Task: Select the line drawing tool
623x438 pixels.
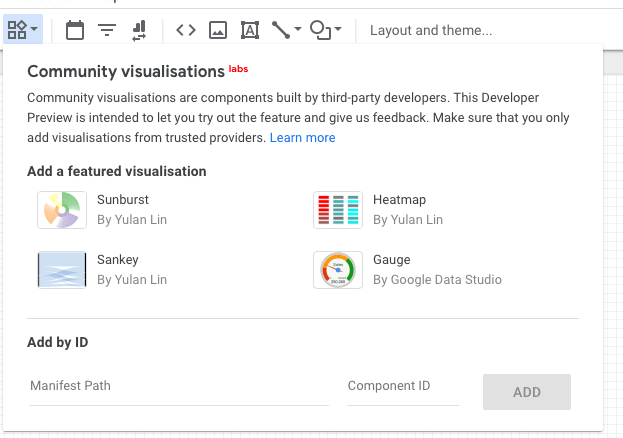Action: (280, 30)
